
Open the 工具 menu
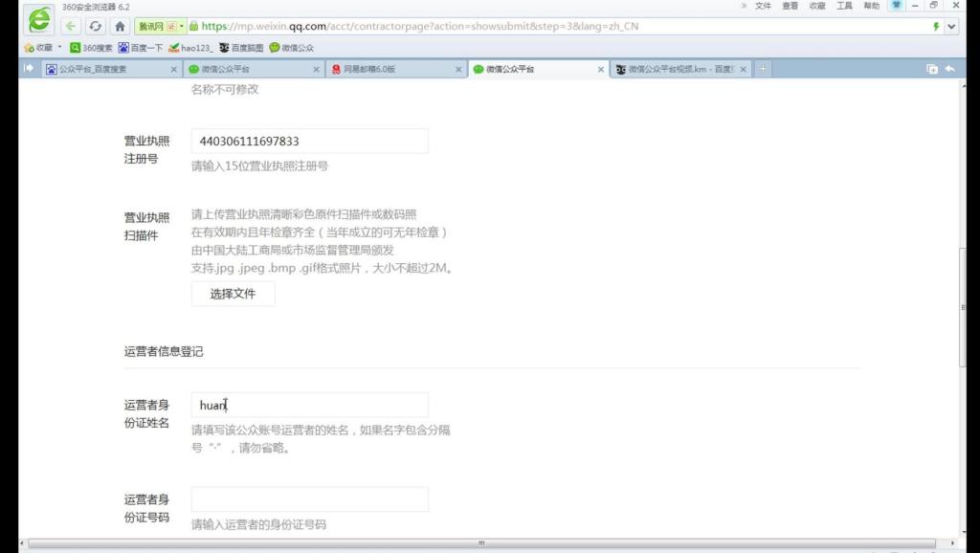pos(844,6)
